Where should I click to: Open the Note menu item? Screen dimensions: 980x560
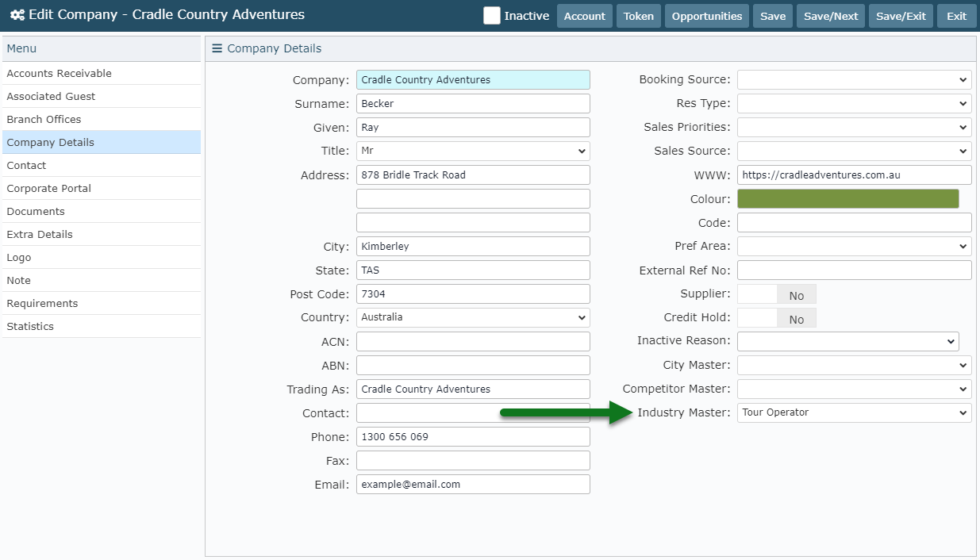coord(102,280)
